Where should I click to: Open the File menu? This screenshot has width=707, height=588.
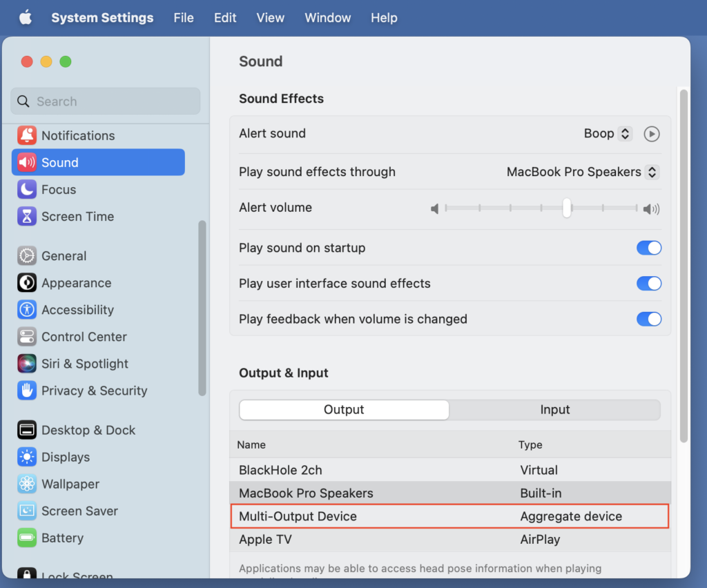click(x=184, y=17)
